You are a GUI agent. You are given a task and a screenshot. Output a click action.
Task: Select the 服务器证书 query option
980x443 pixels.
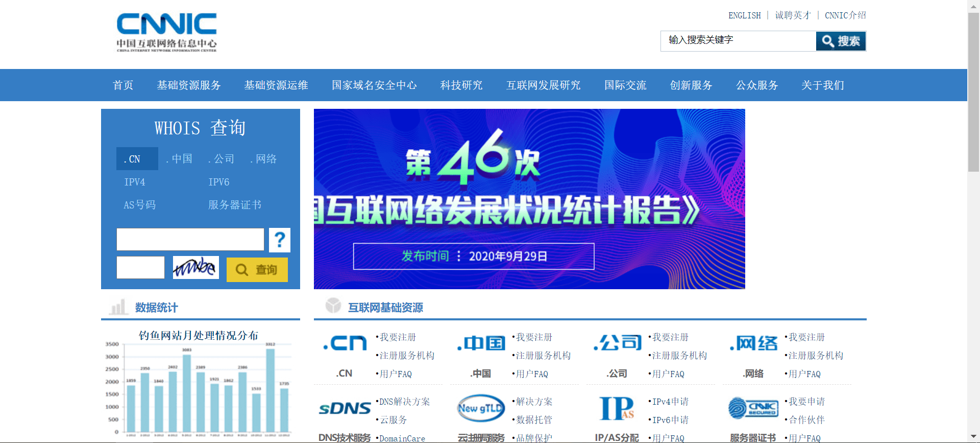click(x=235, y=205)
